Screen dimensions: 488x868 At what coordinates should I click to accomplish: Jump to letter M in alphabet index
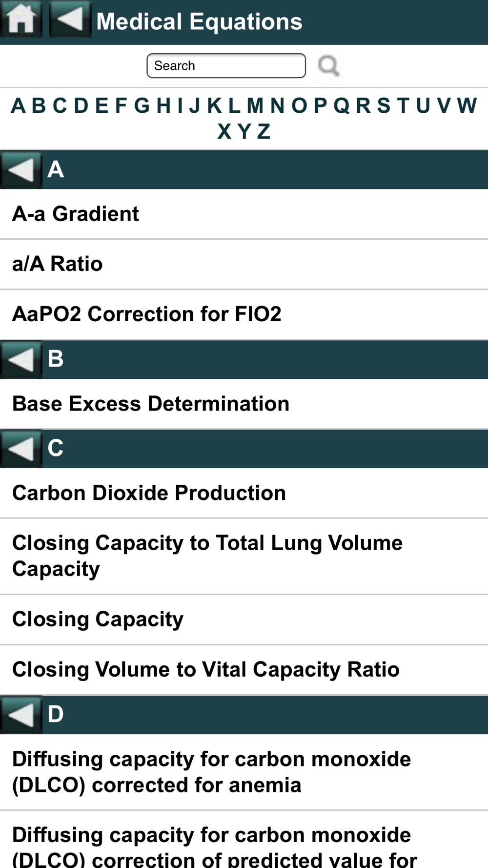tap(255, 105)
